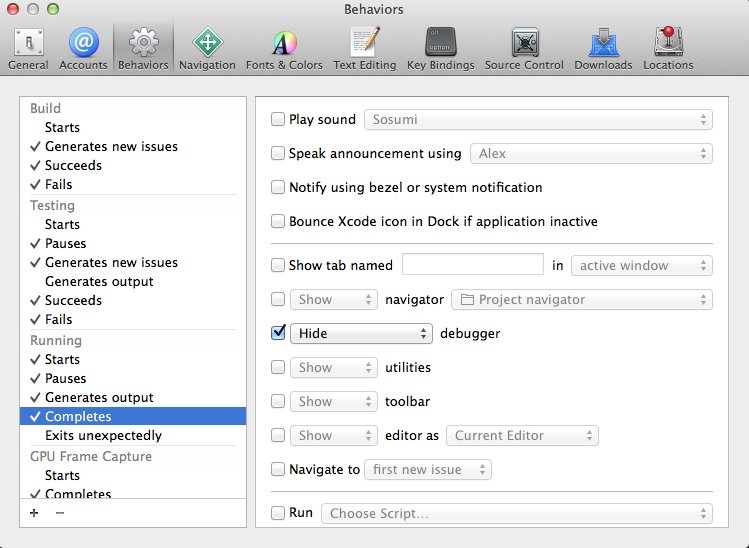Open the active window dropdown
Viewport: 749px width, 548px height.
click(x=642, y=266)
